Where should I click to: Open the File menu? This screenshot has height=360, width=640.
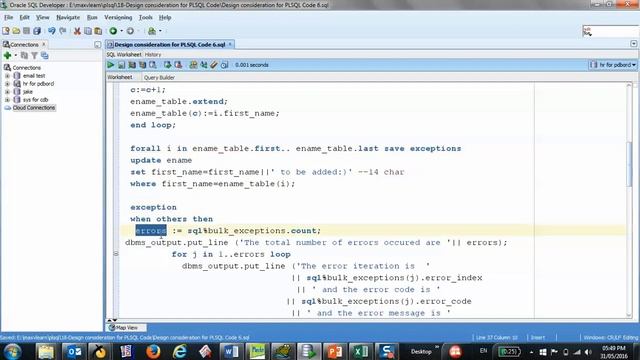[x=9, y=18]
